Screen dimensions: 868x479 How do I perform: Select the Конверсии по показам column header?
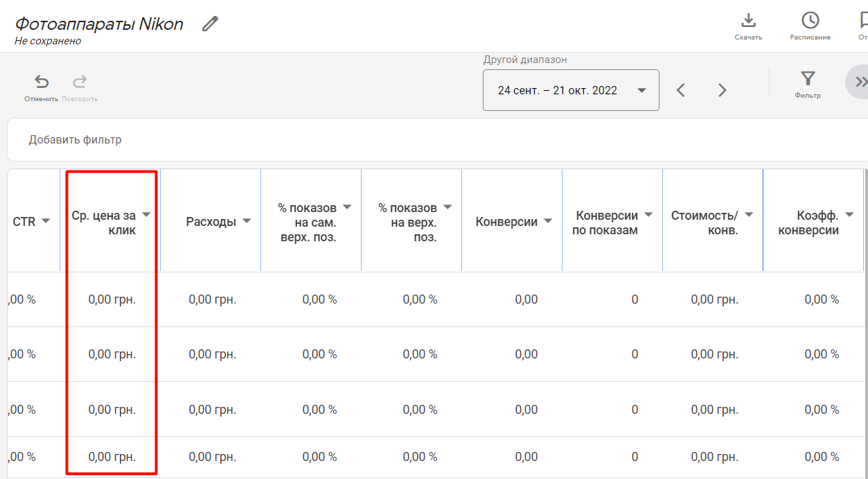pos(604,223)
